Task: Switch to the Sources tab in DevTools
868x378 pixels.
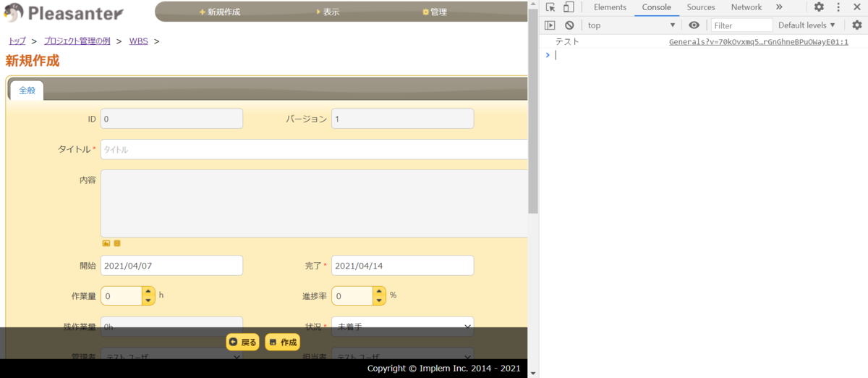Action: 701,7
